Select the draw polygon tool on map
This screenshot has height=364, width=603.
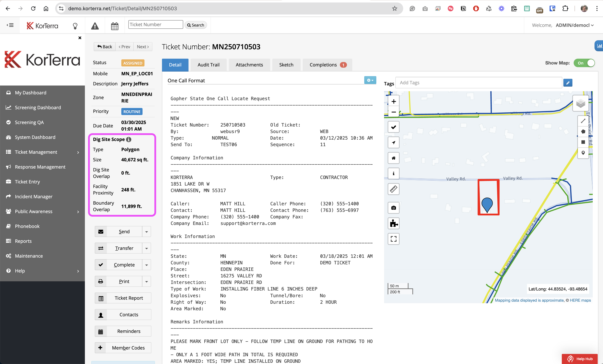pos(583,131)
